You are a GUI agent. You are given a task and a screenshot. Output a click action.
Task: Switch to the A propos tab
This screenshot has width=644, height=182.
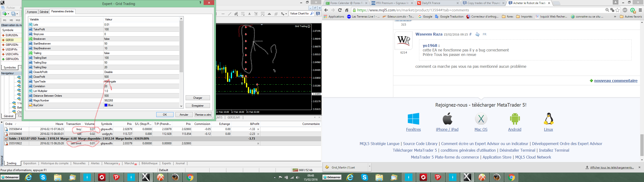click(32, 12)
